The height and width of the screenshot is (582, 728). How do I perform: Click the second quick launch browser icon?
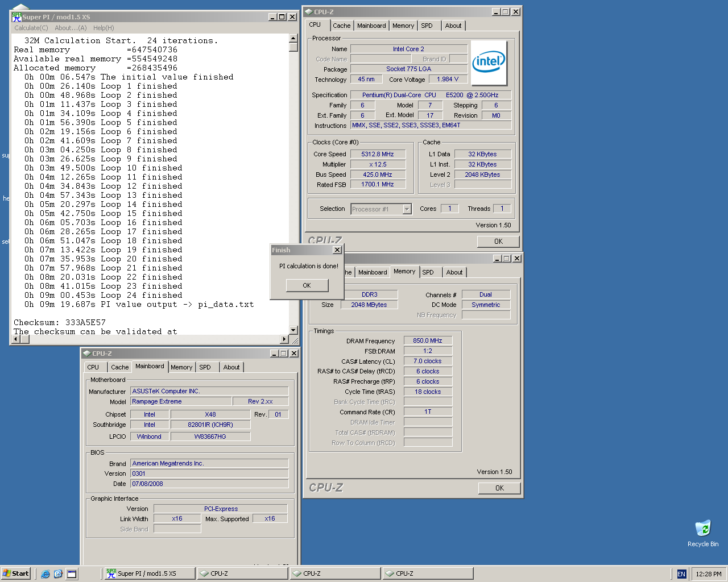(58, 573)
